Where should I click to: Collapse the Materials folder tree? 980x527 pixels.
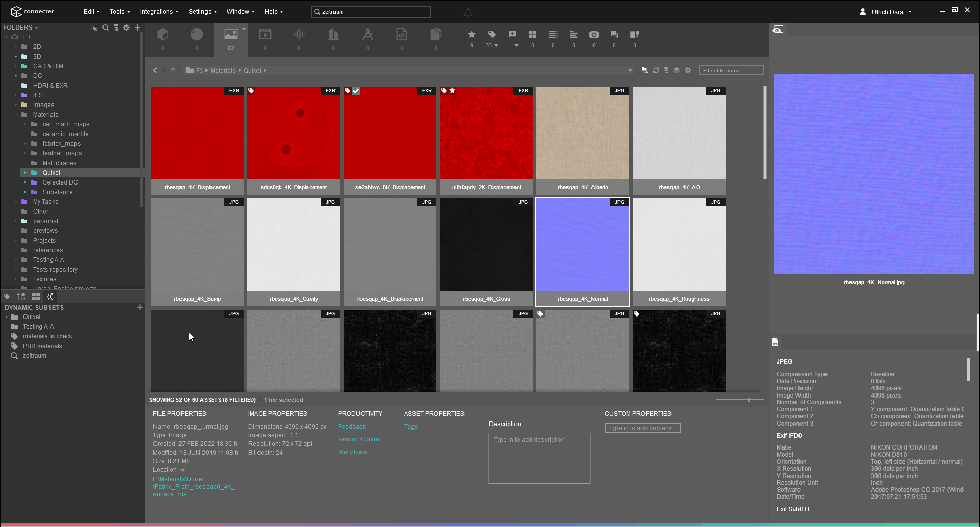[x=16, y=115]
